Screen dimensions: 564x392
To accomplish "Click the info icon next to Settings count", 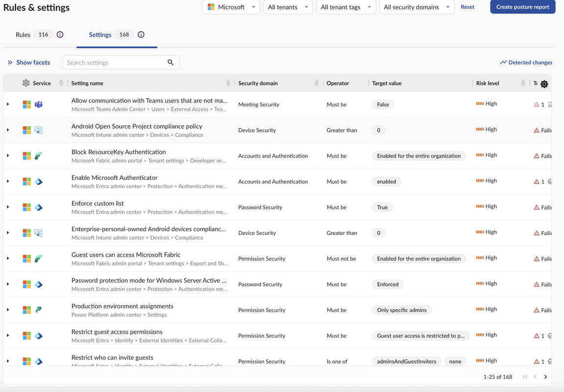I will point(141,34).
